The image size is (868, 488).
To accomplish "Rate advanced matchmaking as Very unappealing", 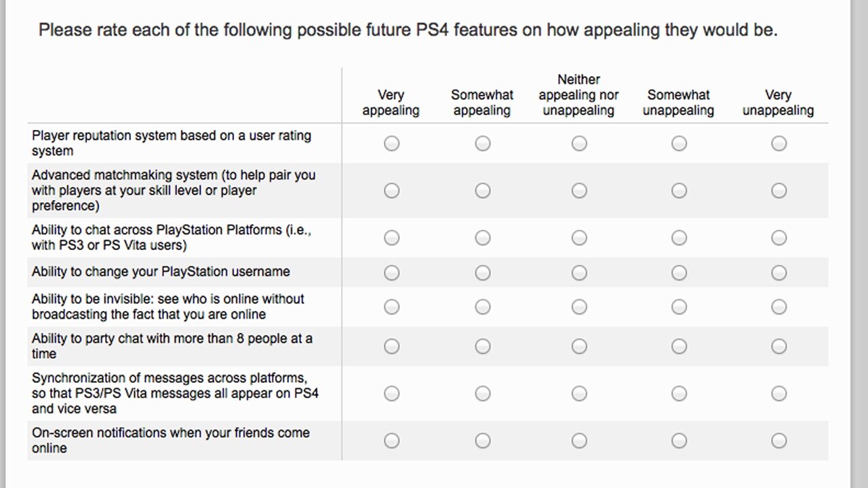I will click(778, 190).
